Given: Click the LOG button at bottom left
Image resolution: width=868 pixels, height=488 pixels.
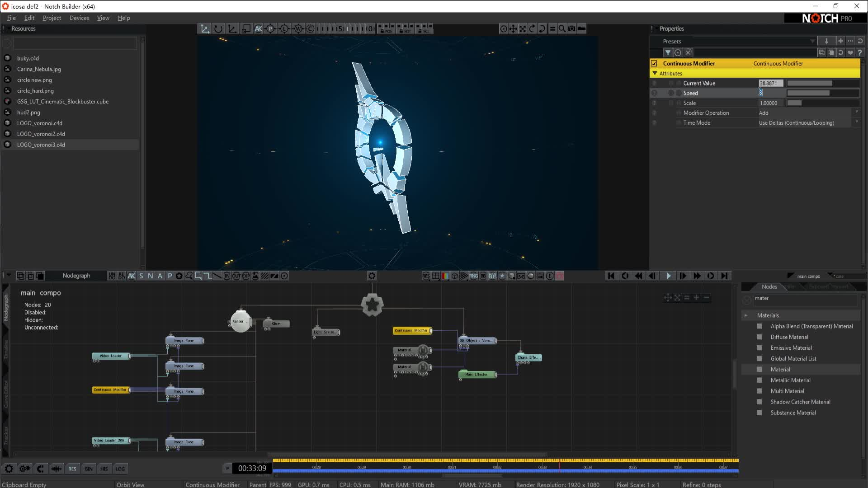Looking at the screenshot, I should (120, 469).
